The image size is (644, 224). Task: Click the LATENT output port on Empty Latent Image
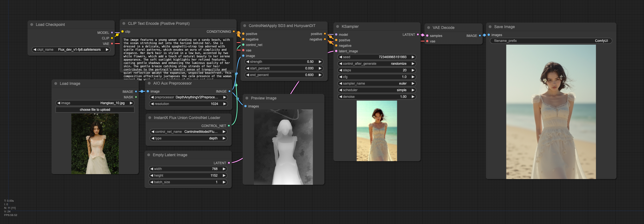point(229,163)
